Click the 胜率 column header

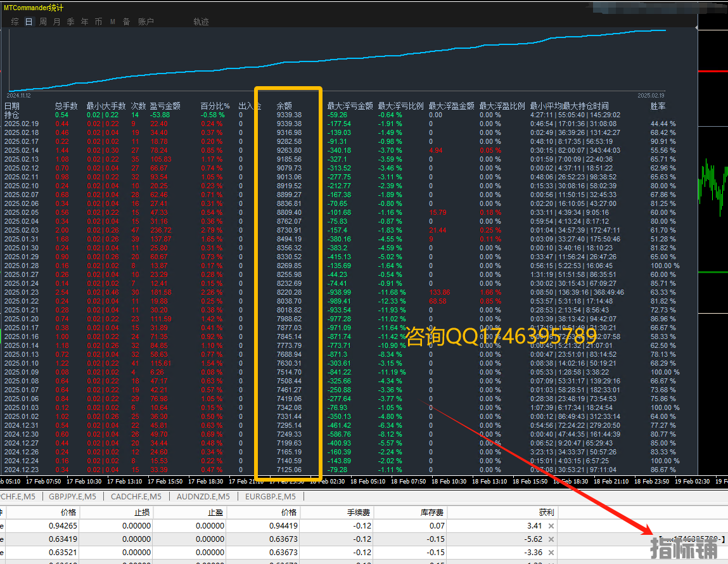point(658,106)
